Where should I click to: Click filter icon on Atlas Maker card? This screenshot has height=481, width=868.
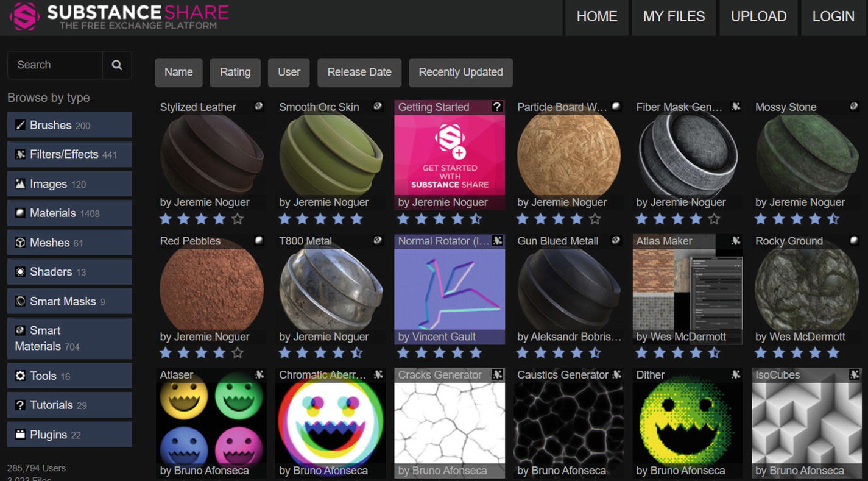click(735, 240)
